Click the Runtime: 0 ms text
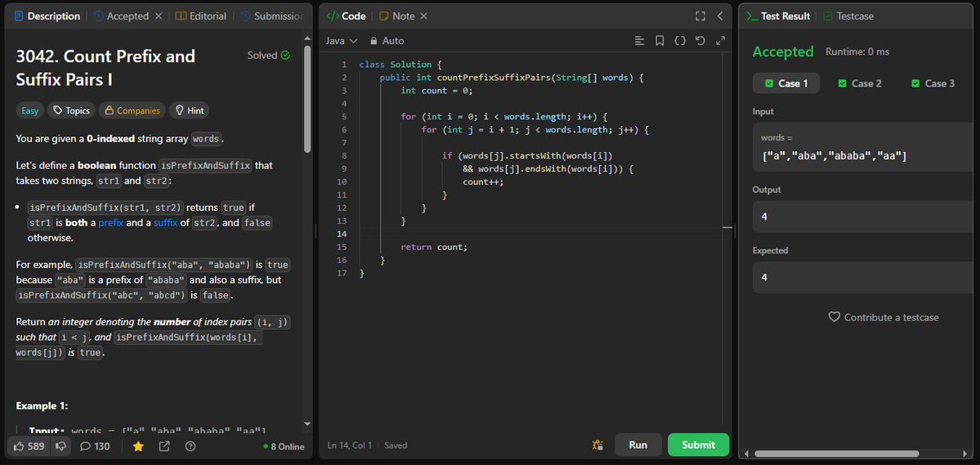Image resolution: width=980 pixels, height=465 pixels. point(857,51)
